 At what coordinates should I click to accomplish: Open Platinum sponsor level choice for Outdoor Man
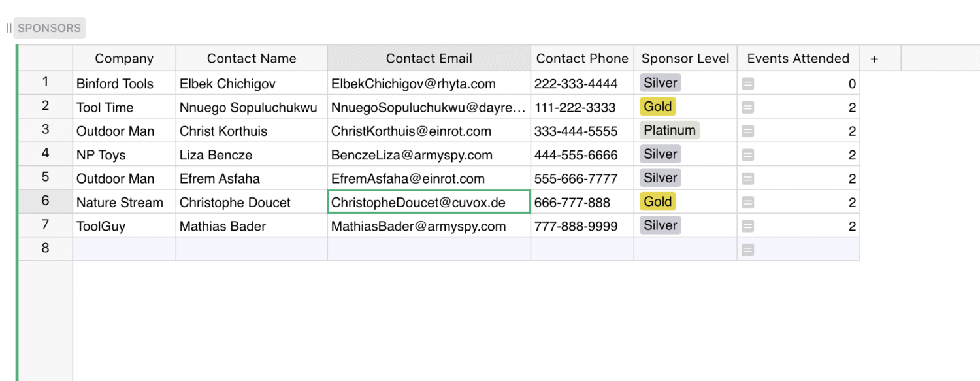click(x=670, y=130)
